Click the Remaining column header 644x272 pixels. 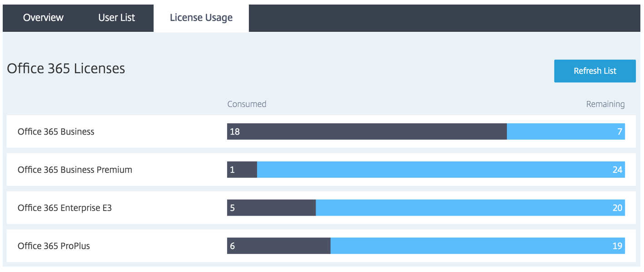pos(605,104)
